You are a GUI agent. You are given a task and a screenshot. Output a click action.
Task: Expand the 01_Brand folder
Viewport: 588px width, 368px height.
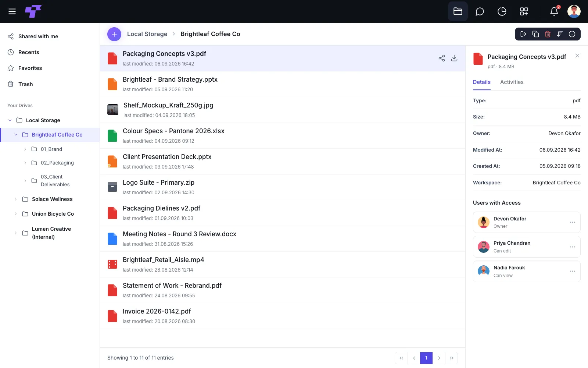point(25,149)
